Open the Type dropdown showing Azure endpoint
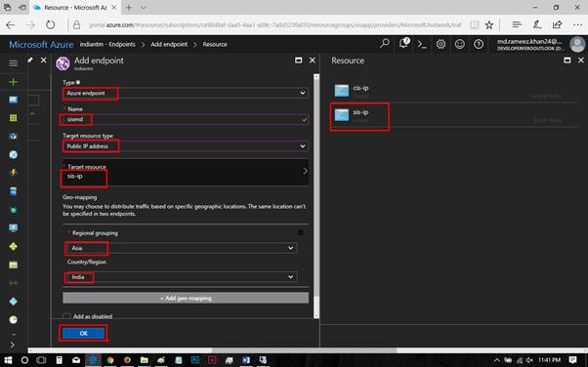This screenshot has height=367, width=588. click(186, 93)
